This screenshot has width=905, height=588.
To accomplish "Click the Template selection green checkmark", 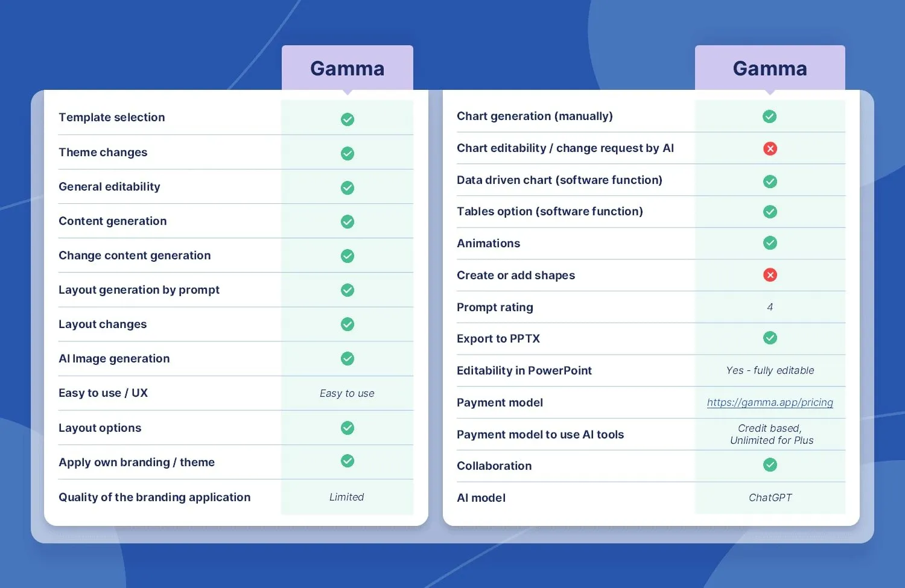I will (x=348, y=119).
